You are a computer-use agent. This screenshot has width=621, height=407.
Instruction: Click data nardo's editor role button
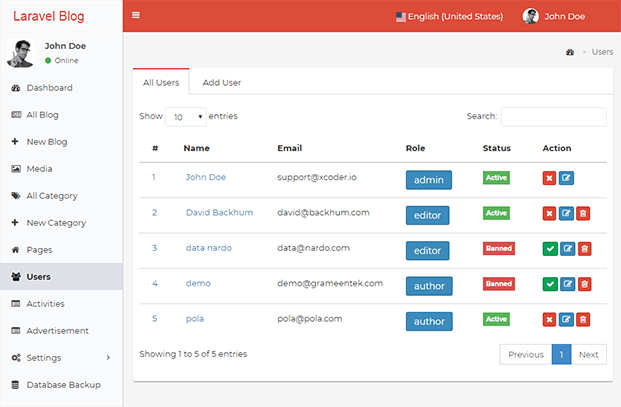click(x=427, y=251)
